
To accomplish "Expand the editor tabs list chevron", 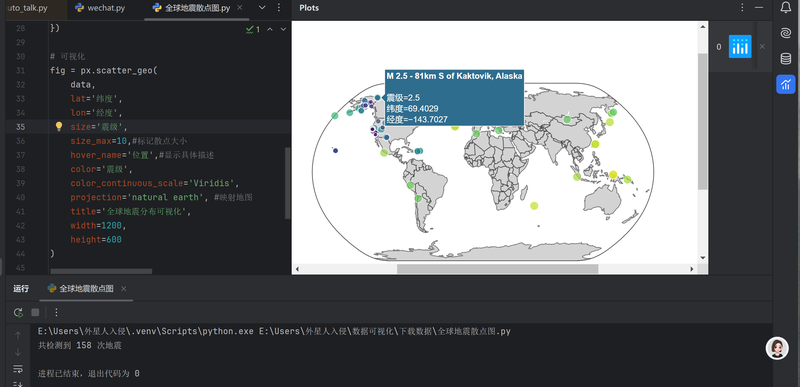I will tap(262, 8).
